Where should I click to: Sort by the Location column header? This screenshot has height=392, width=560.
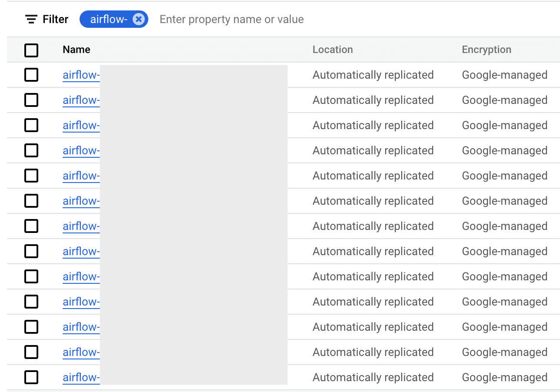pyautogui.click(x=333, y=50)
